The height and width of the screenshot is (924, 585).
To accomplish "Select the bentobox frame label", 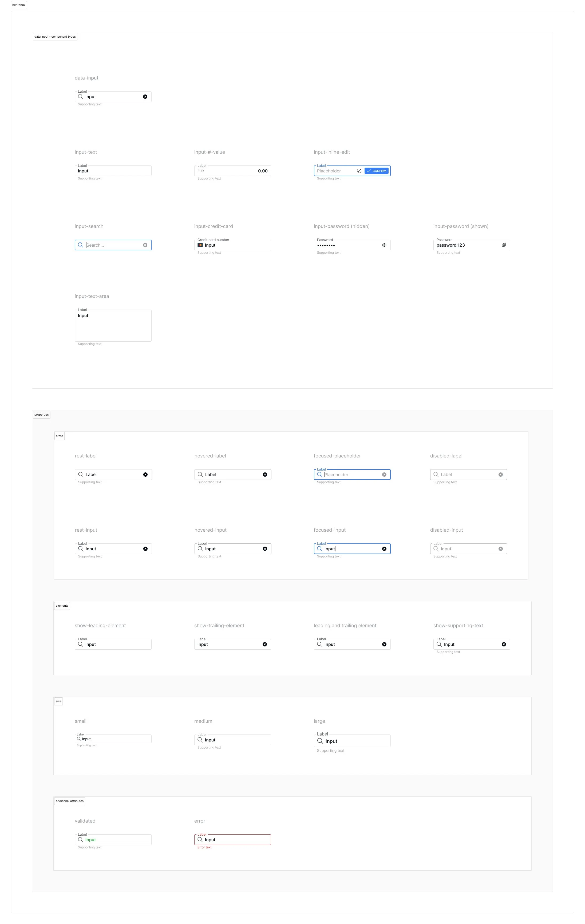I will (19, 5).
